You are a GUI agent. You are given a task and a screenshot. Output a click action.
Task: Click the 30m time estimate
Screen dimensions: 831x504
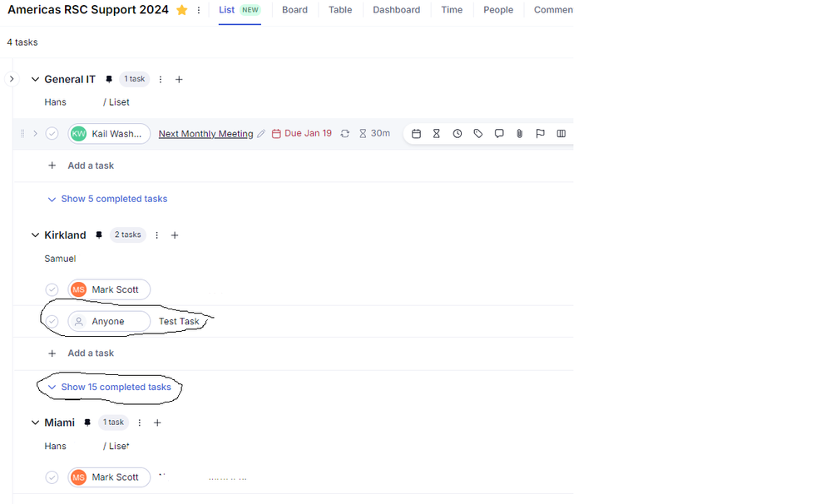click(374, 134)
